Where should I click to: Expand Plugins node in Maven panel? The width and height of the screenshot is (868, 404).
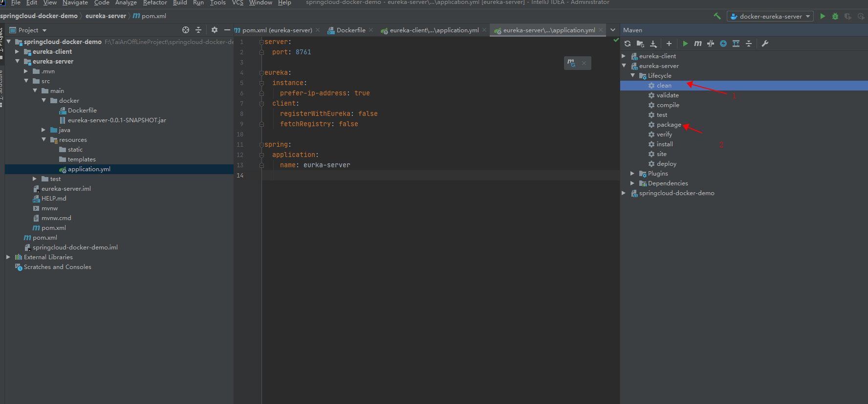pyautogui.click(x=633, y=174)
